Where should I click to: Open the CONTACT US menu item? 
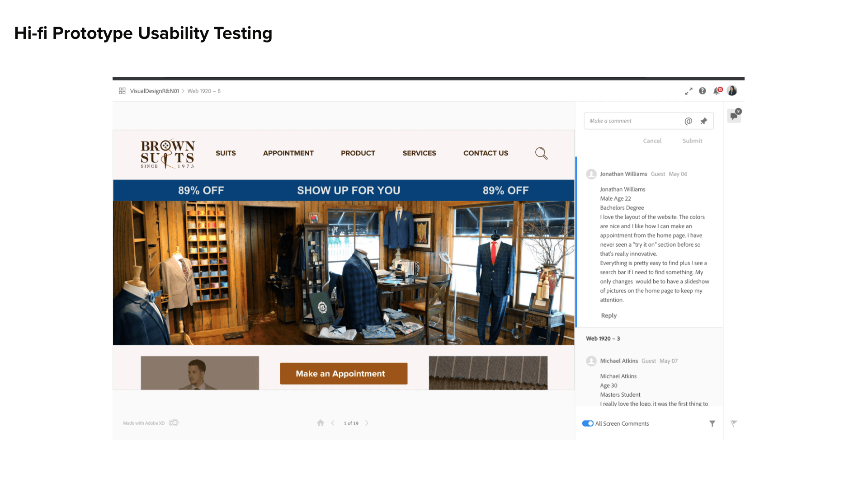tap(486, 153)
